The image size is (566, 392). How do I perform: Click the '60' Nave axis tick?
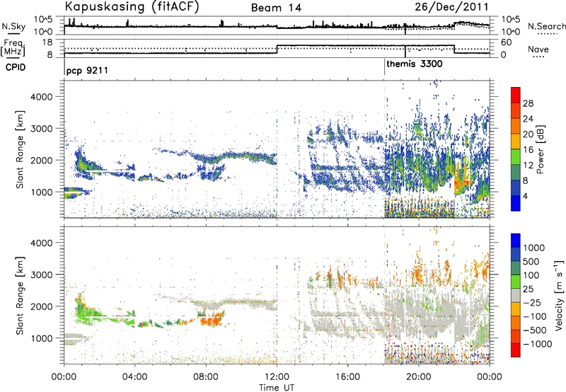coord(507,42)
